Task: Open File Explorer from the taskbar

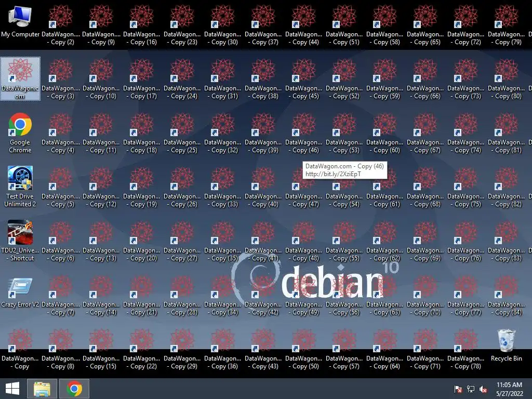Action: pos(42,389)
